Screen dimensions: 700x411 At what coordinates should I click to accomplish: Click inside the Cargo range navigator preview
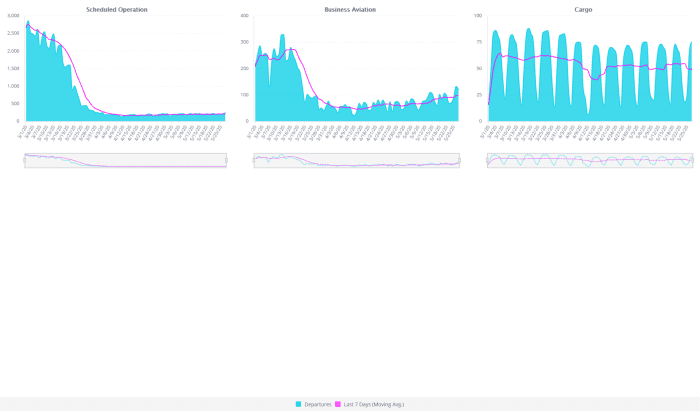pos(590,161)
